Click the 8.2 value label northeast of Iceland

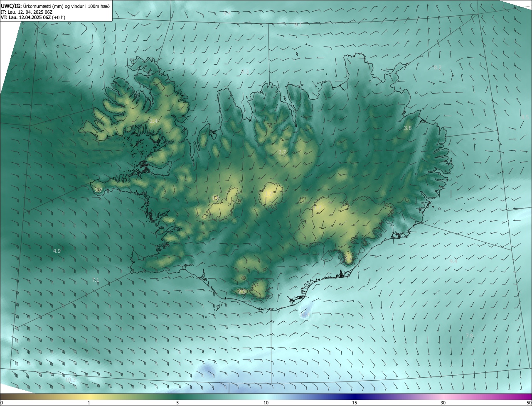(x=438, y=67)
